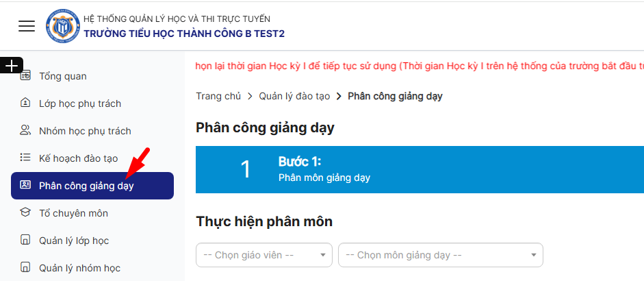Viewport: 644px width, 281px height.
Task: Click the Lớp học phụ trách home icon
Action: coord(26,103)
